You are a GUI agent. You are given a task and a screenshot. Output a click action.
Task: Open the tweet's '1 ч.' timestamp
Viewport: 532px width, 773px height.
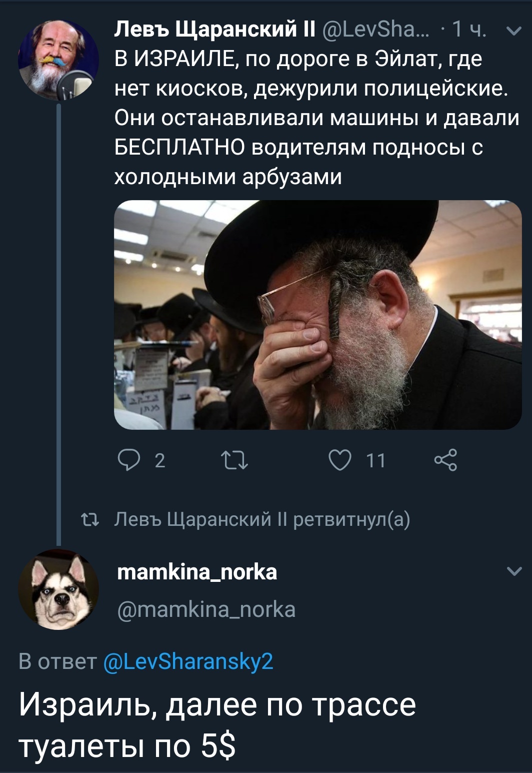point(469,30)
